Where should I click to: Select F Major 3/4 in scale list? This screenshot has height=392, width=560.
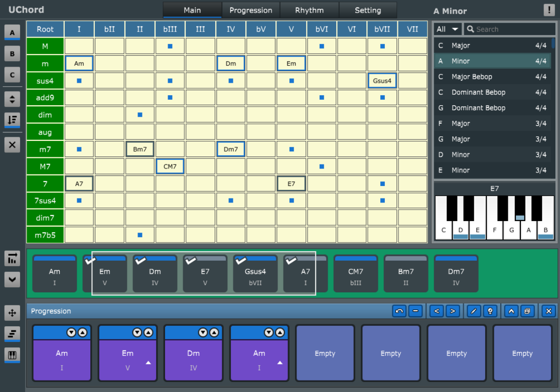click(x=492, y=123)
